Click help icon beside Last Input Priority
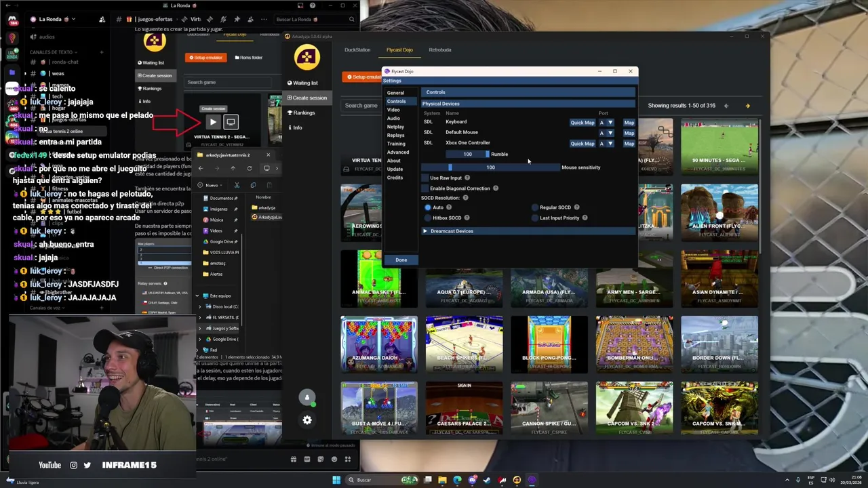Image resolution: width=868 pixels, height=488 pixels. tap(585, 218)
